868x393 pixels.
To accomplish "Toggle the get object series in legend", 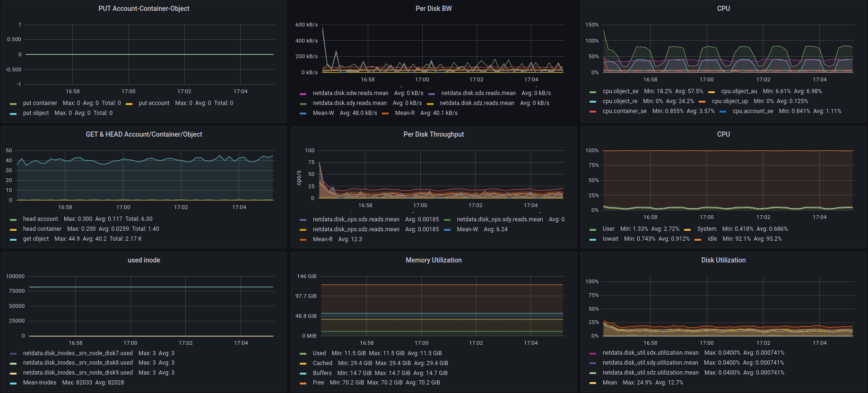I will click(x=36, y=239).
